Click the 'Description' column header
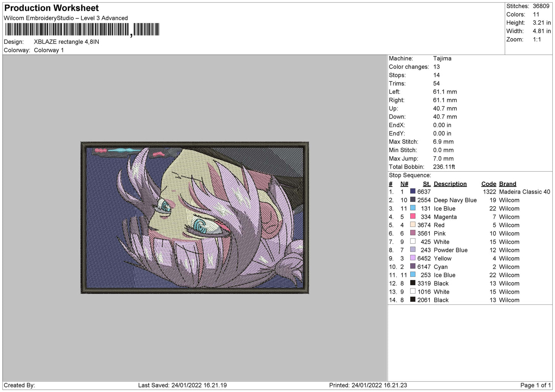The height and width of the screenshot is (392, 555). [x=450, y=184]
